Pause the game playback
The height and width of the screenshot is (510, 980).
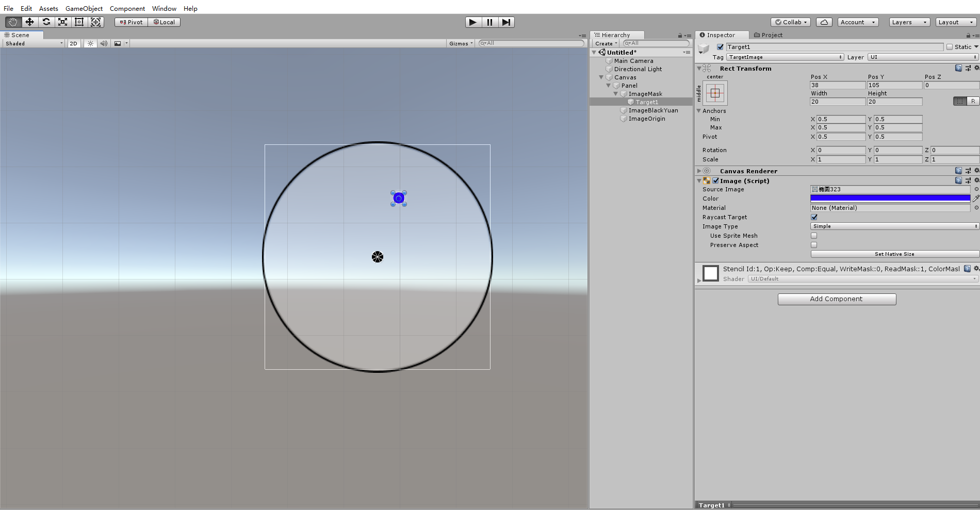489,22
